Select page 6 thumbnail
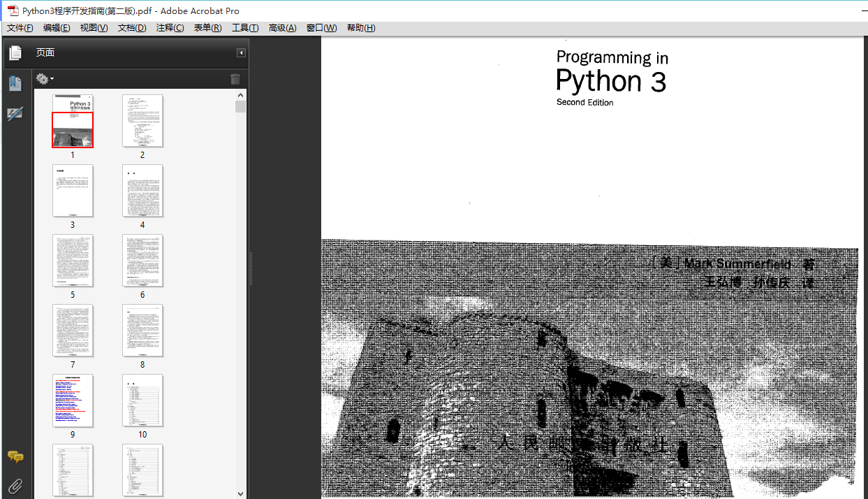868x499 pixels. point(142,261)
